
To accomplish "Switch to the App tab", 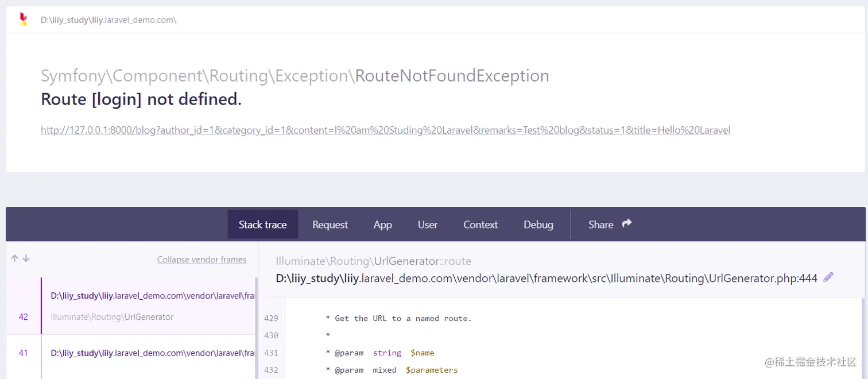I will click(383, 225).
